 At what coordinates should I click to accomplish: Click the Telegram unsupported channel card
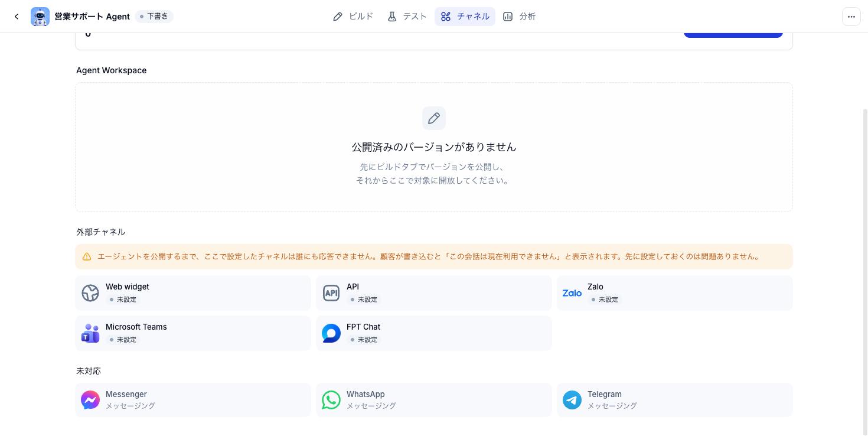[675, 400]
